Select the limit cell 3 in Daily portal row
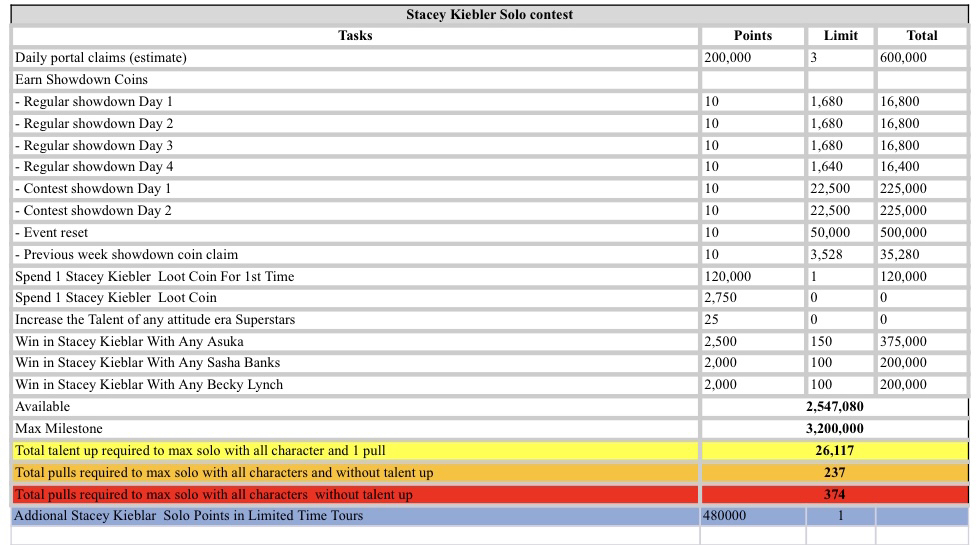This screenshot has width=980, height=545. [x=840, y=58]
